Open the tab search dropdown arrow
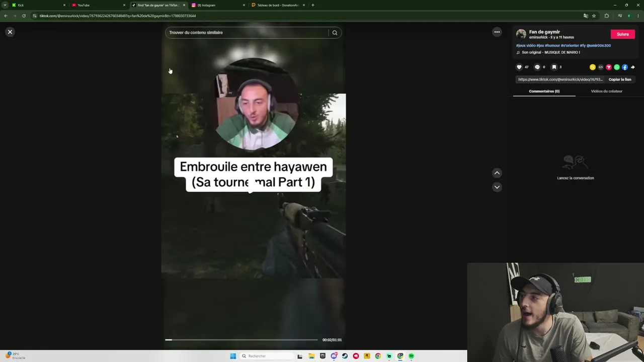The height and width of the screenshot is (362, 644). (5, 5)
